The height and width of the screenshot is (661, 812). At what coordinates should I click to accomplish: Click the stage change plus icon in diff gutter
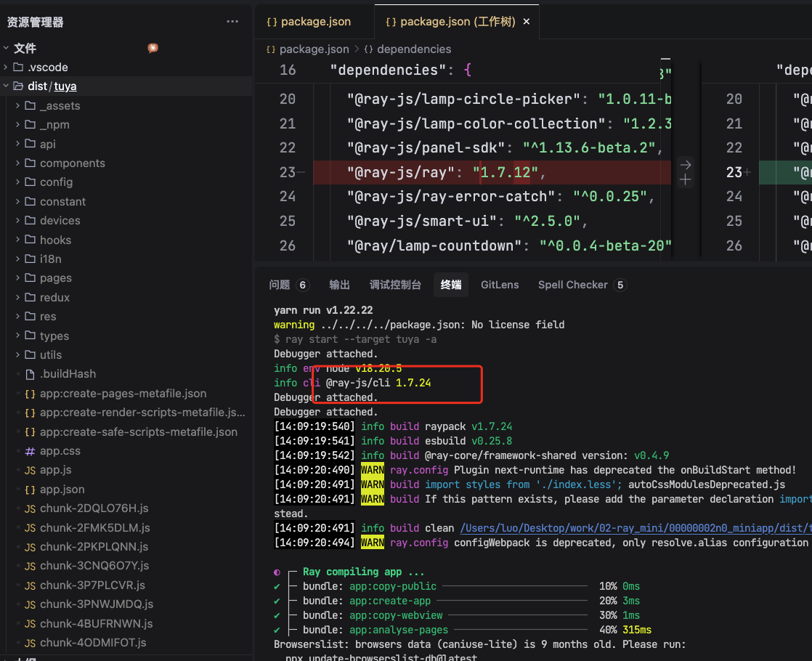coord(686,179)
